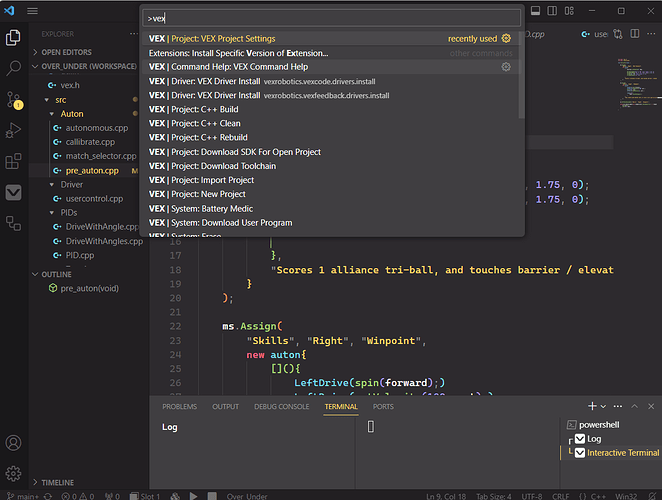Create a new terminal with plus button
The height and width of the screenshot is (500, 662).
(x=592, y=406)
